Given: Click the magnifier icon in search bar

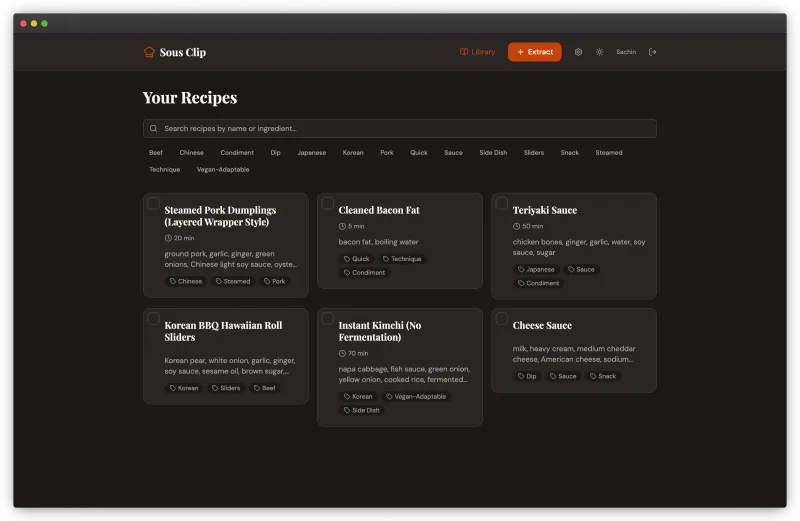Looking at the screenshot, I should click(x=154, y=129).
